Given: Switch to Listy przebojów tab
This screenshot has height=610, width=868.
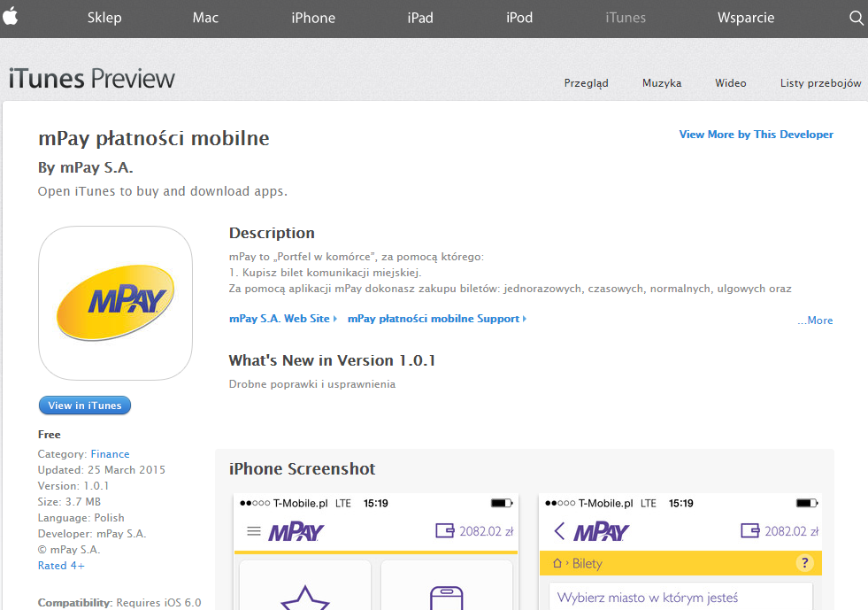Looking at the screenshot, I should click(x=820, y=83).
